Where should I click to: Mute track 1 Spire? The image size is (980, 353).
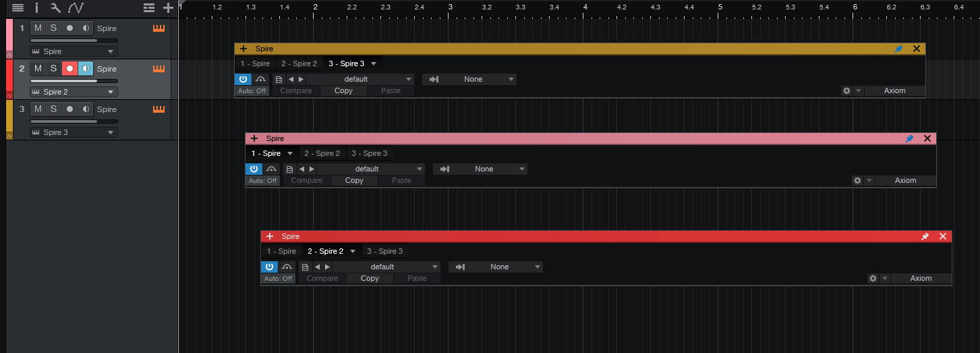[38, 28]
